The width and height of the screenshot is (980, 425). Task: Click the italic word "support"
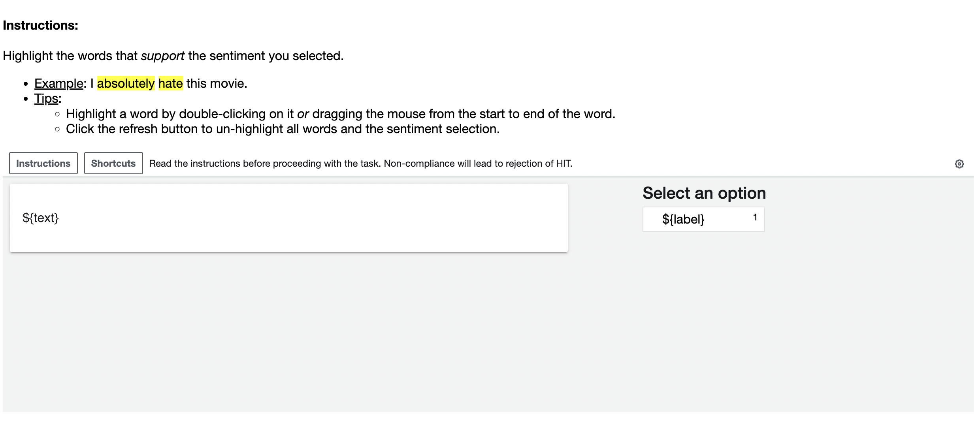click(162, 56)
